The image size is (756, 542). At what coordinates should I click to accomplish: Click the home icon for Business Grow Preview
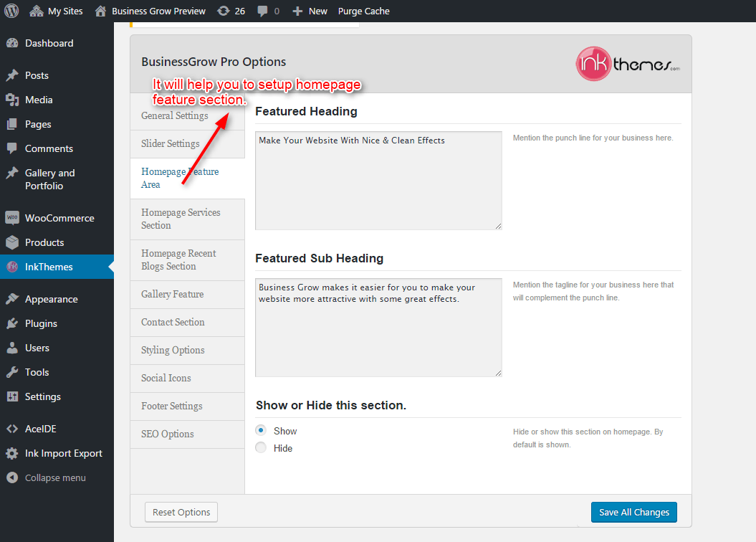[x=100, y=11]
